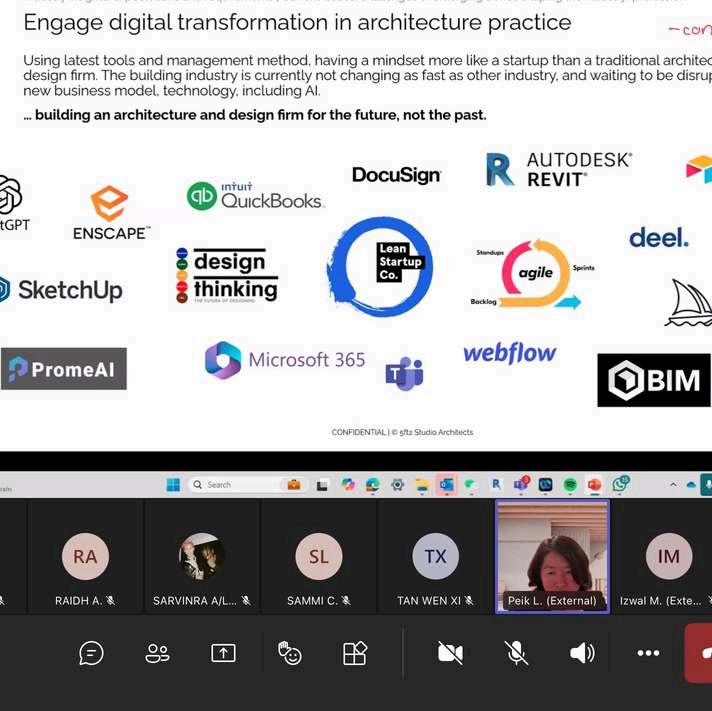Open the raise hand and reactions control

pyautogui.click(x=289, y=653)
